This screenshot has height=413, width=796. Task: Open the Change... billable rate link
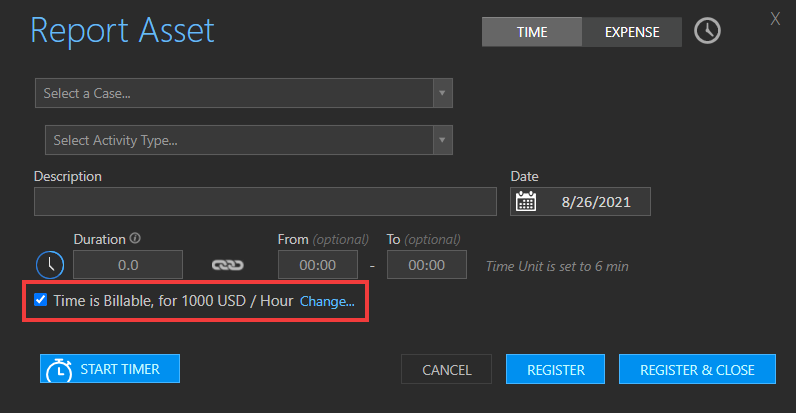(327, 301)
